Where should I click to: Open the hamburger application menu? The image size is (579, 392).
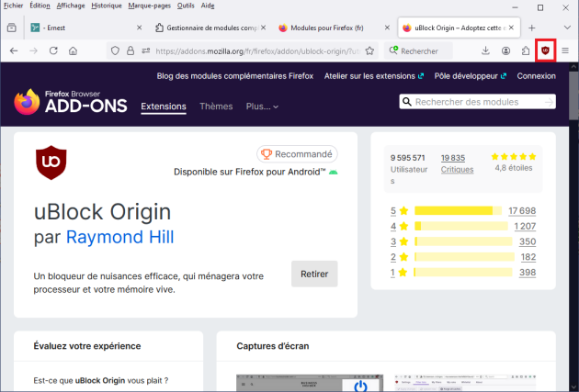565,50
